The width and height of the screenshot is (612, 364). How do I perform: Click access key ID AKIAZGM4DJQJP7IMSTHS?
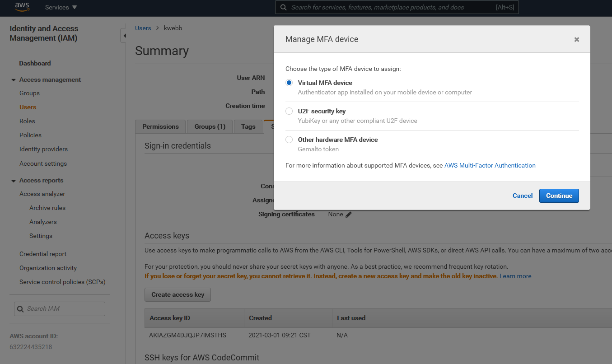(187, 335)
